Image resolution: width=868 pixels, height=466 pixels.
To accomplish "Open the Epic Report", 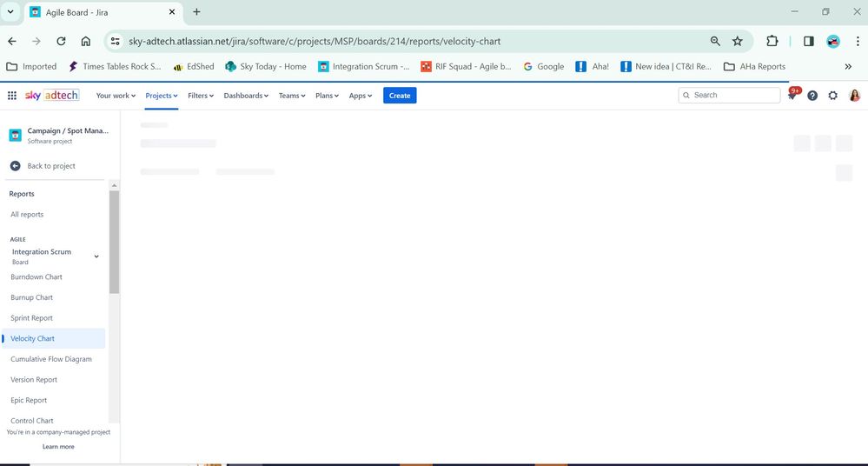I will (29, 400).
